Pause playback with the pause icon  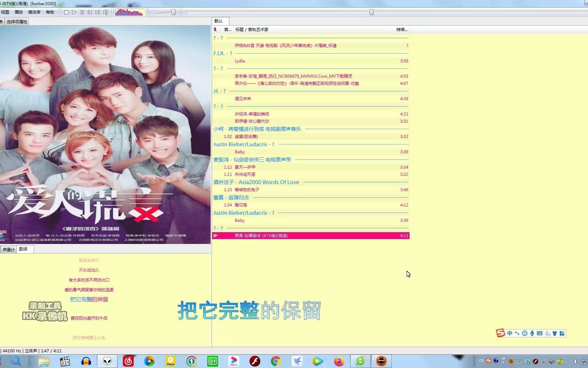coord(82,12)
